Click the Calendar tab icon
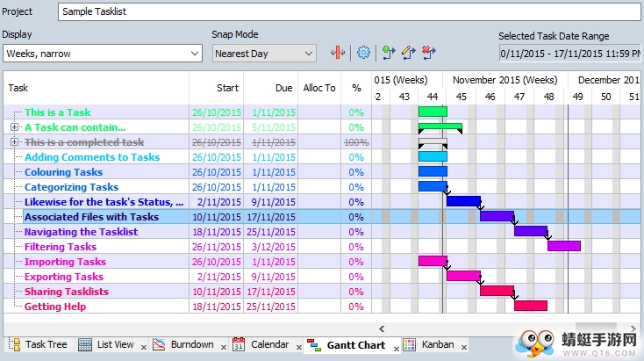The image size is (644, 361). tap(239, 344)
